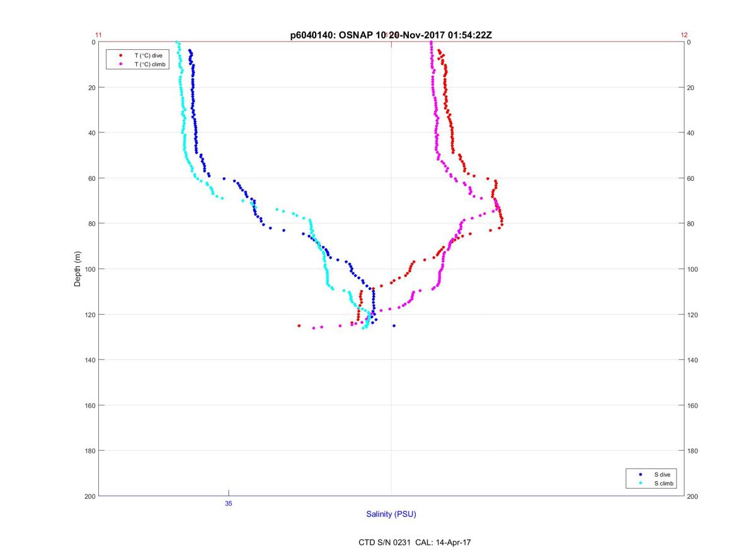Click the '180' tick on the right depth axis

pyautogui.click(x=693, y=451)
